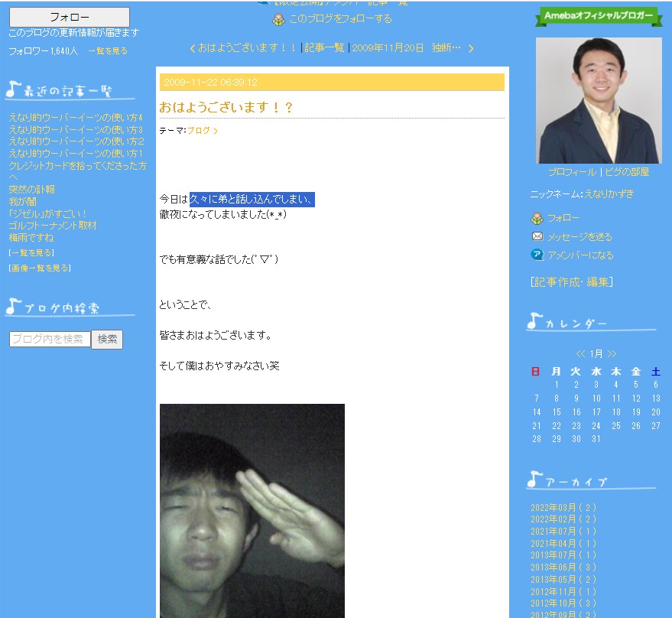Click the highlighted text 久々に弟と話し込んでしまい、
The image size is (672, 618).
(x=252, y=200)
